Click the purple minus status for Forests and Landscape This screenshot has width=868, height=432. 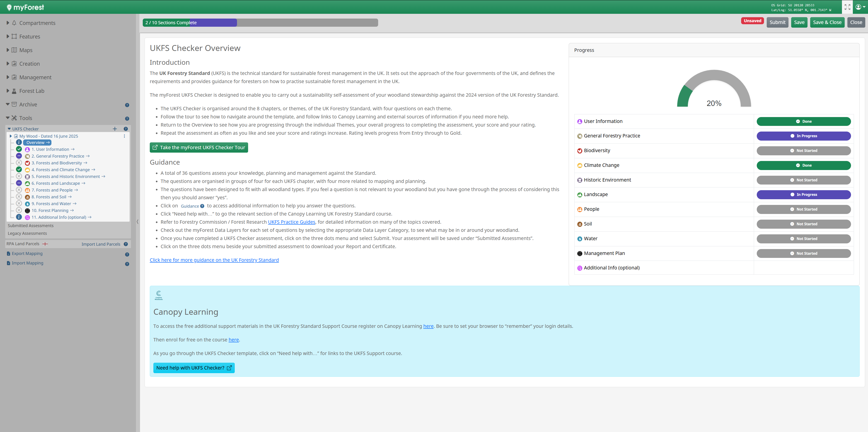pos(19,183)
